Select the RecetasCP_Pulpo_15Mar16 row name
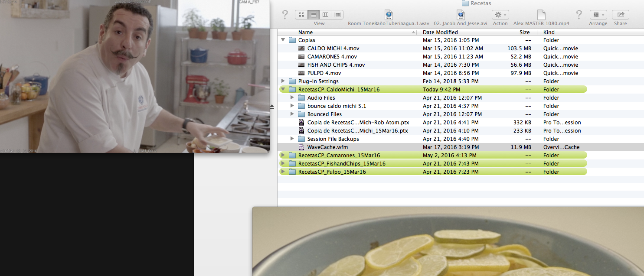This screenshot has width=644, height=276. coord(332,172)
